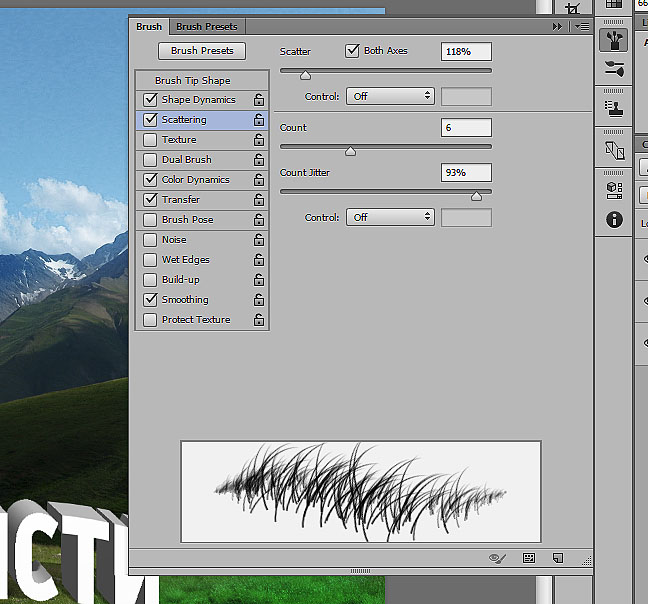
Task: Enable the Dual Brush checkbox
Action: (x=150, y=159)
